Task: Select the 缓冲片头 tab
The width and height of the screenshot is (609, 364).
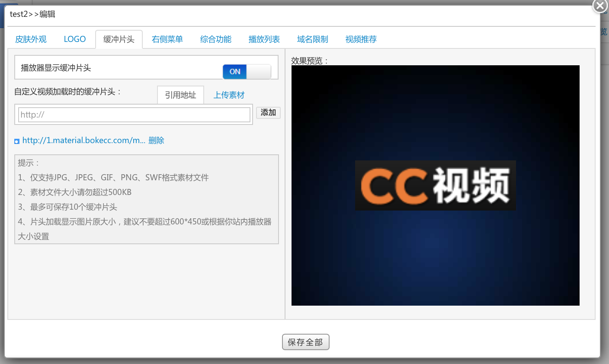Action: click(x=119, y=39)
